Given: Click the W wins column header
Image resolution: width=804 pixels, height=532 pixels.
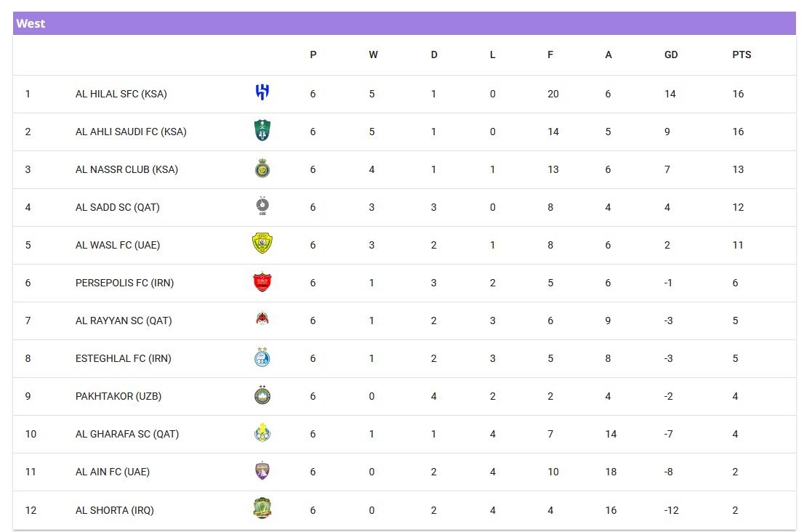Looking at the screenshot, I should (373, 55).
